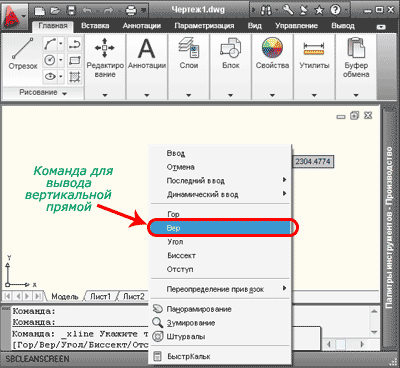Expand the Буфер обмена panel arrow

tap(356, 95)
